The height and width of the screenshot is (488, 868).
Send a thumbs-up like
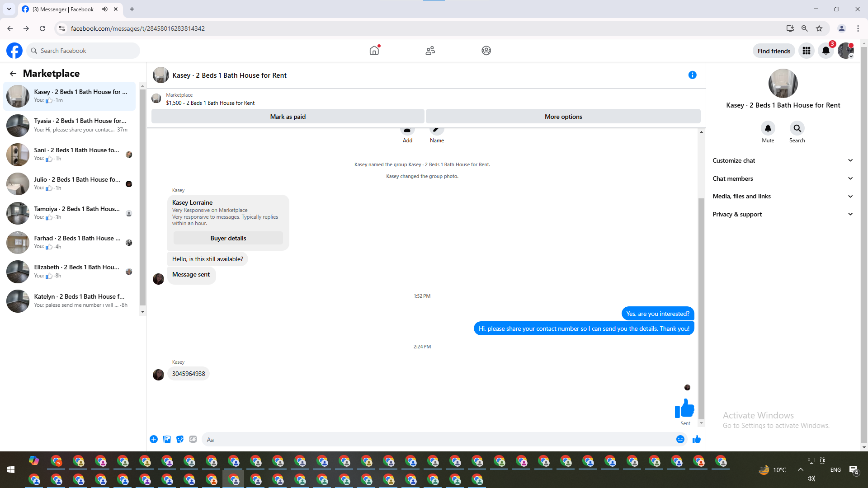click(696, 439)
